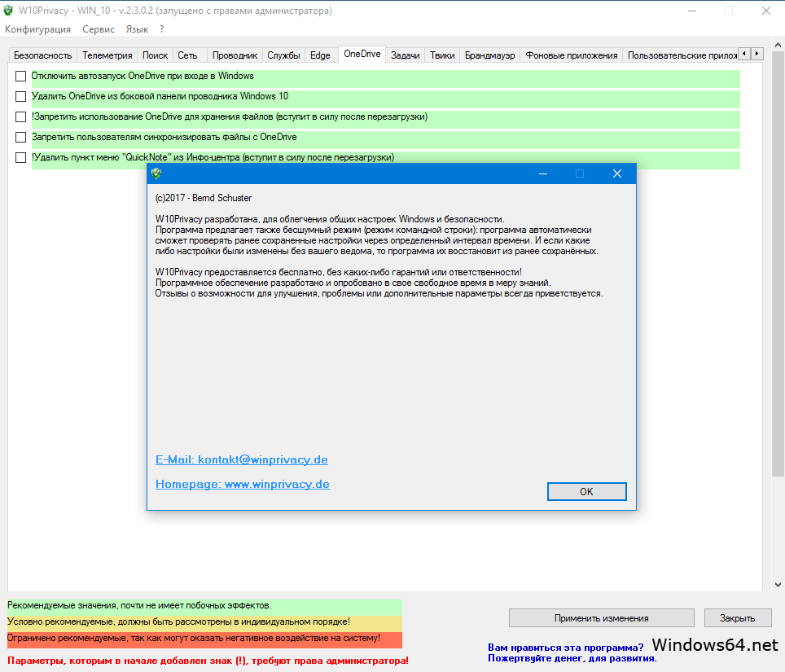Image resolution: width=785 pixels, height=672 pixels.
Task: Click OK in the About dialog
Action: click(x=587, y=492)
